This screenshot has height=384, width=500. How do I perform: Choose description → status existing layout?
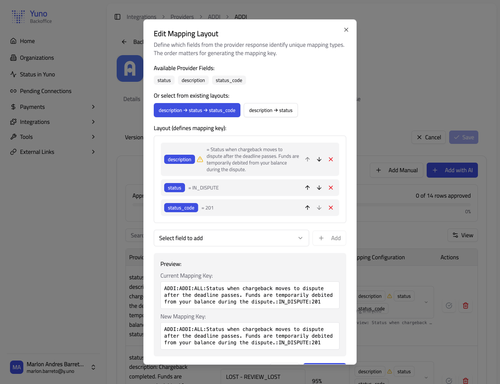[271, 110]
